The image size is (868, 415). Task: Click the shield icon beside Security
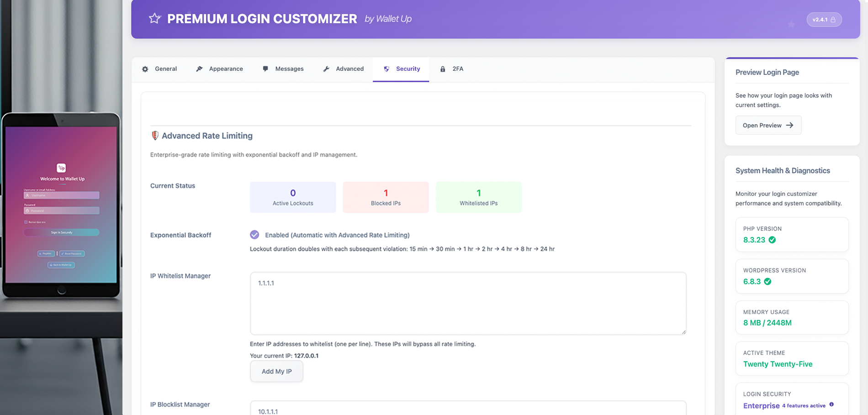387,68
